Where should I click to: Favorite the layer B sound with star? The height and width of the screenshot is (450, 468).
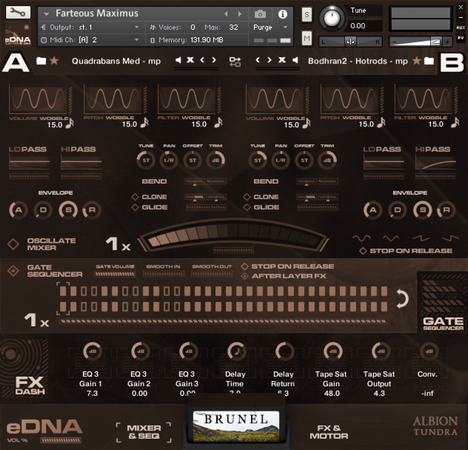click(416, 61)
